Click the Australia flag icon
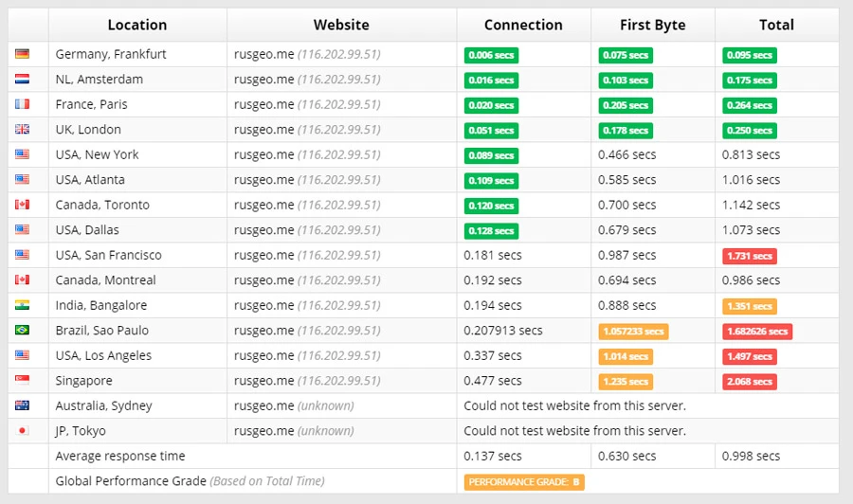853x504 pixels. point(23,405)
